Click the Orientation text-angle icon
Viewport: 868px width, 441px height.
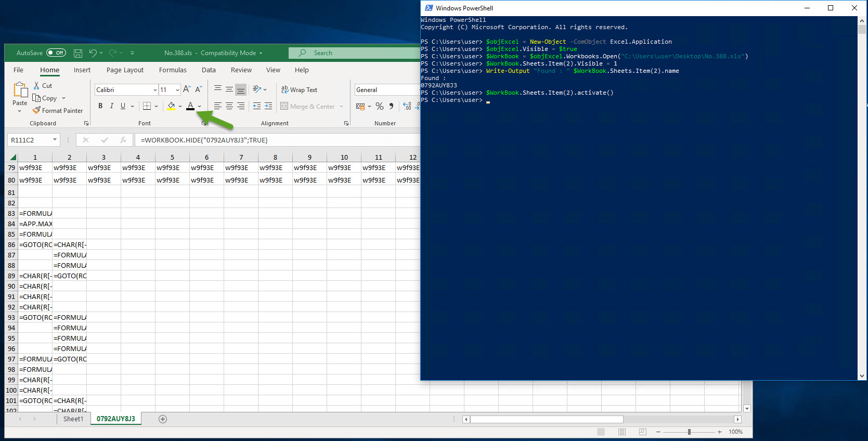(x=257, y=89)
